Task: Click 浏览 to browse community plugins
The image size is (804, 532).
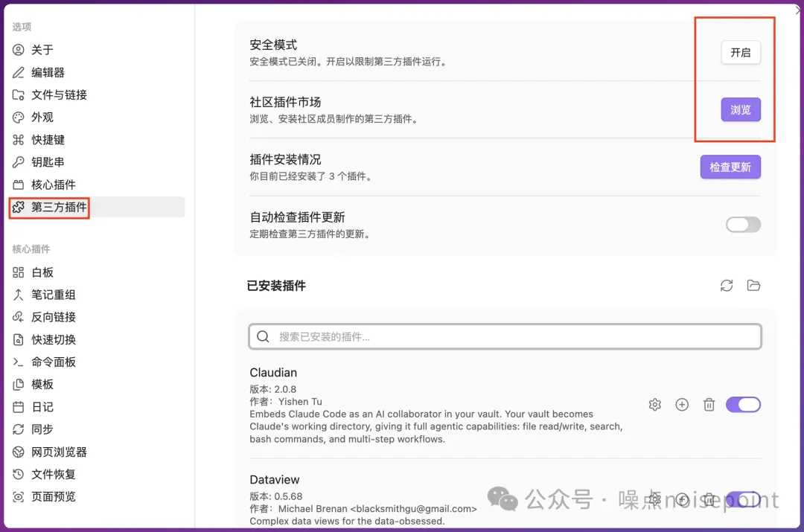Action: pos(741,109)
